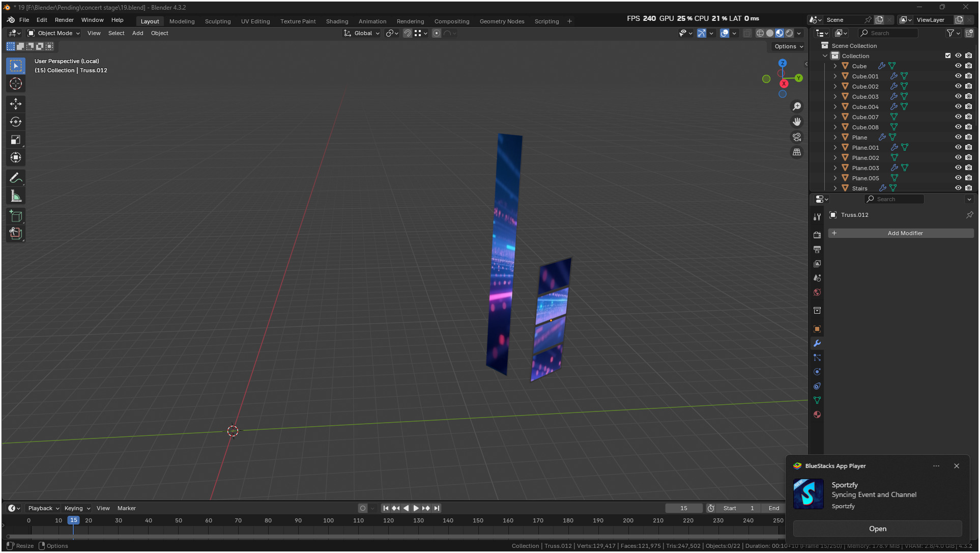Expand the Cube.003 tree item

click(835, 97)
